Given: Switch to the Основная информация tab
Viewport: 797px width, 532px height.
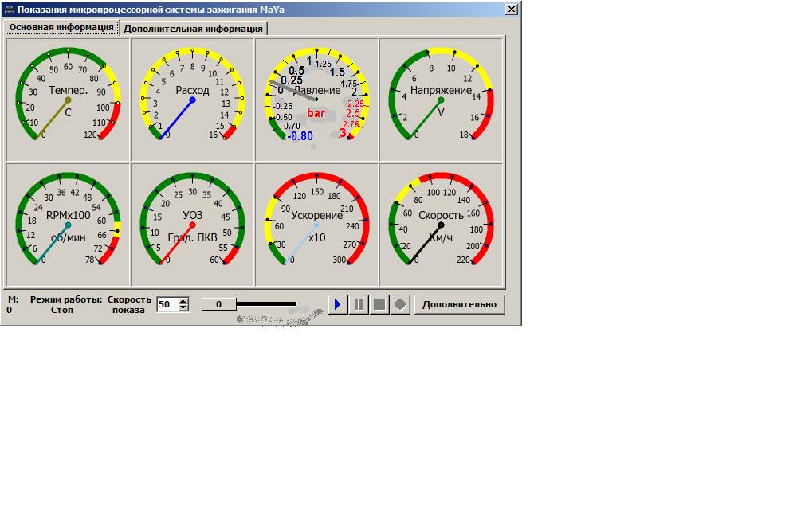Looking at the screenshot, I should tap(61, 27).
